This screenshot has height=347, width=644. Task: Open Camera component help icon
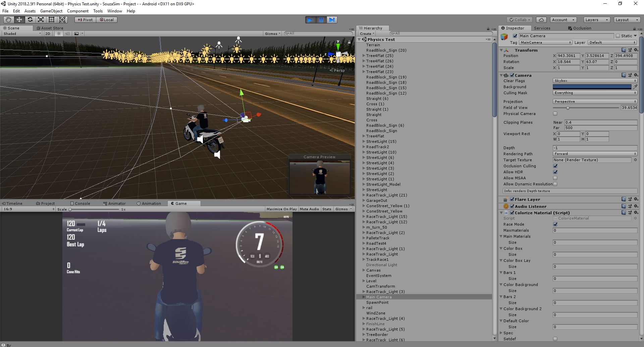coord(624,75)
